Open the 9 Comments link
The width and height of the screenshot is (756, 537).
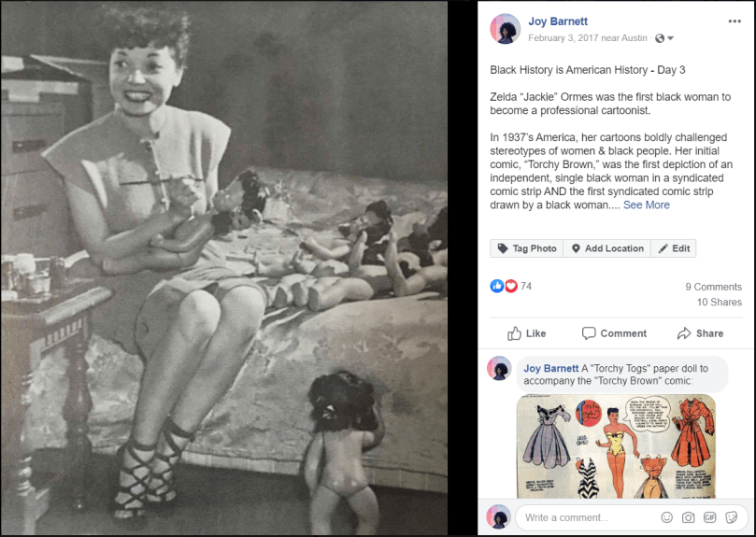coord(714,287)
